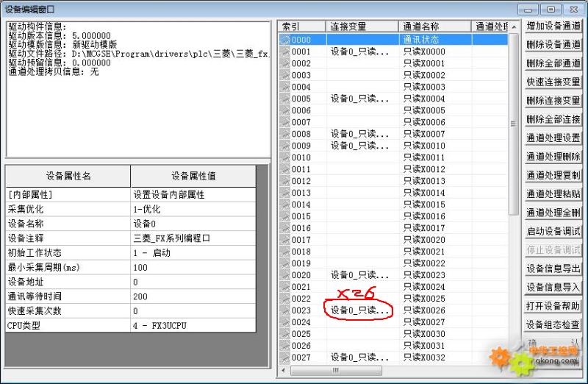The width and height of the screenshot is (588, 384).
Task: Export device info via 设备信息导出
Action: (x=553, y=269)
